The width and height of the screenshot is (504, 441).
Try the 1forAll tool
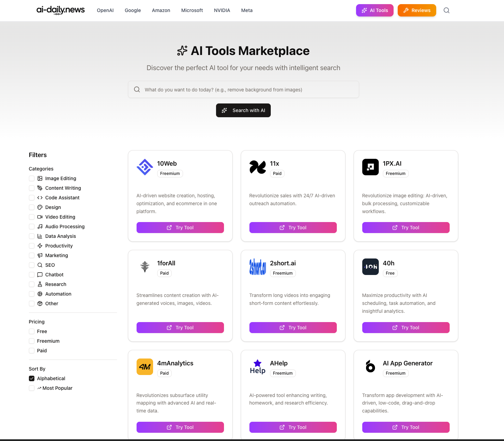(180, 327)
